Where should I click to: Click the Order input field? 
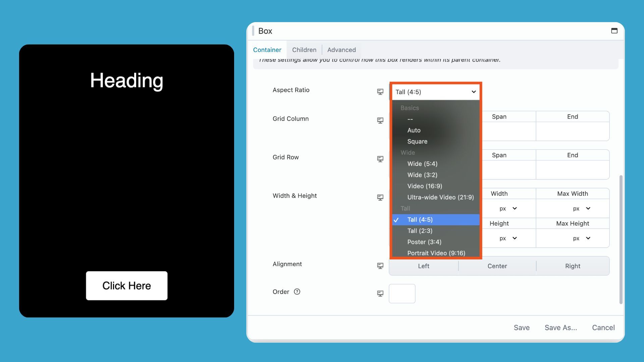point(402,294)
